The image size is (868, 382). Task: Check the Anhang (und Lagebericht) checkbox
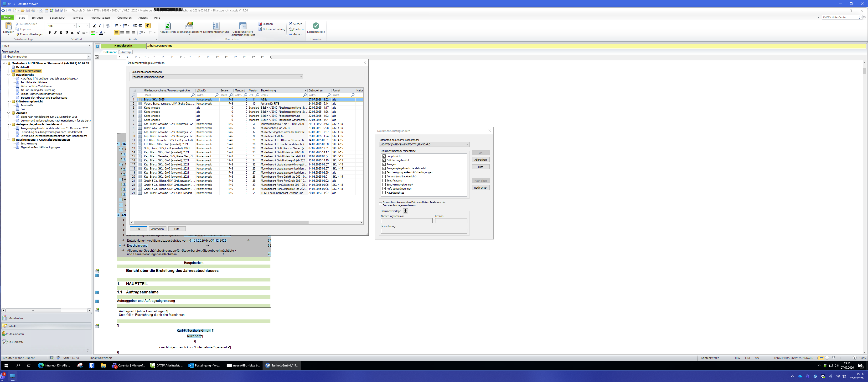(x=384, y=176)
